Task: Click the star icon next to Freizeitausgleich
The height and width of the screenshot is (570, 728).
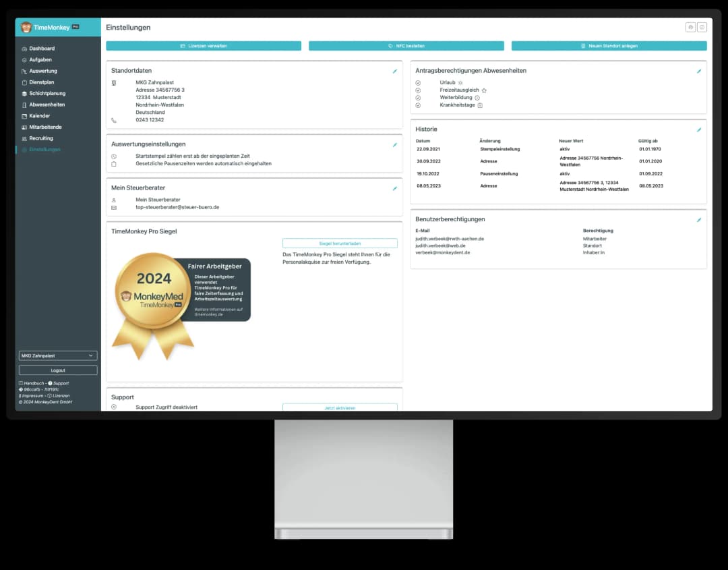Action: [484, 90]
